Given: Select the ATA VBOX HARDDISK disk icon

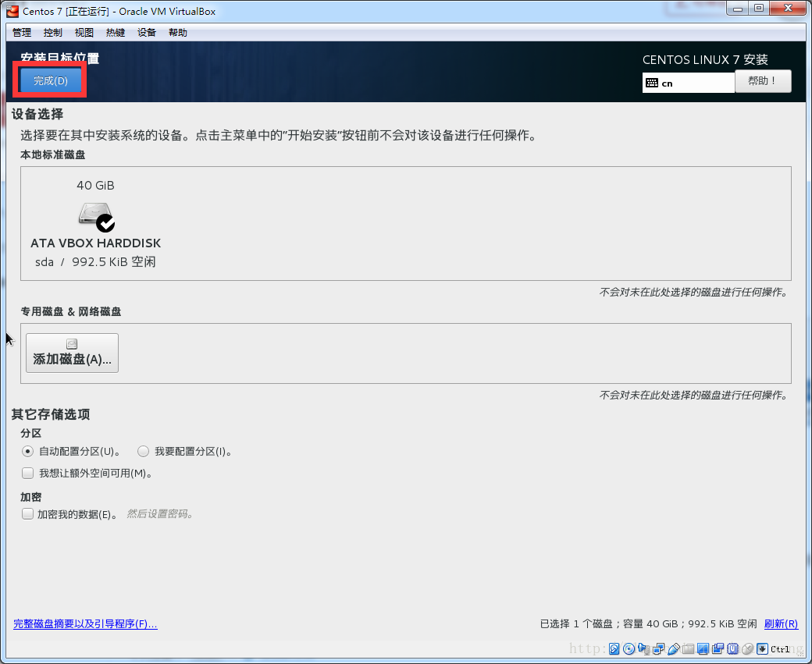Looking at the screenshot, I should pos(96,216).
